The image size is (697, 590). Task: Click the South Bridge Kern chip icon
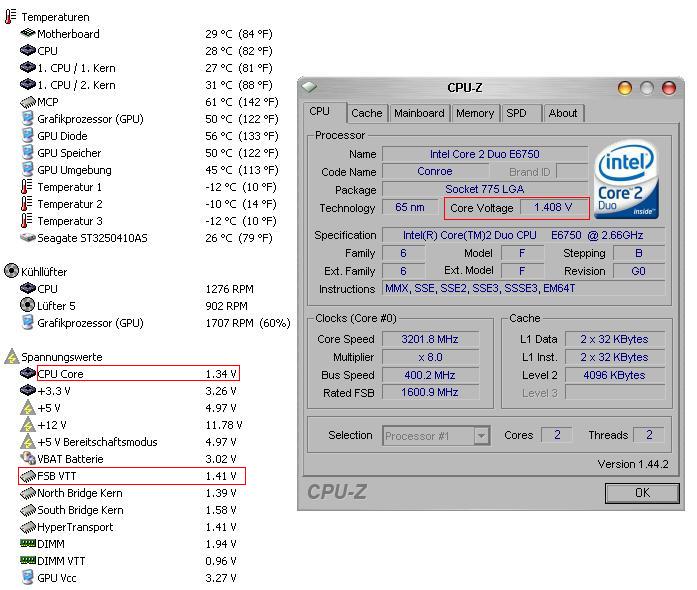(28, 510)
